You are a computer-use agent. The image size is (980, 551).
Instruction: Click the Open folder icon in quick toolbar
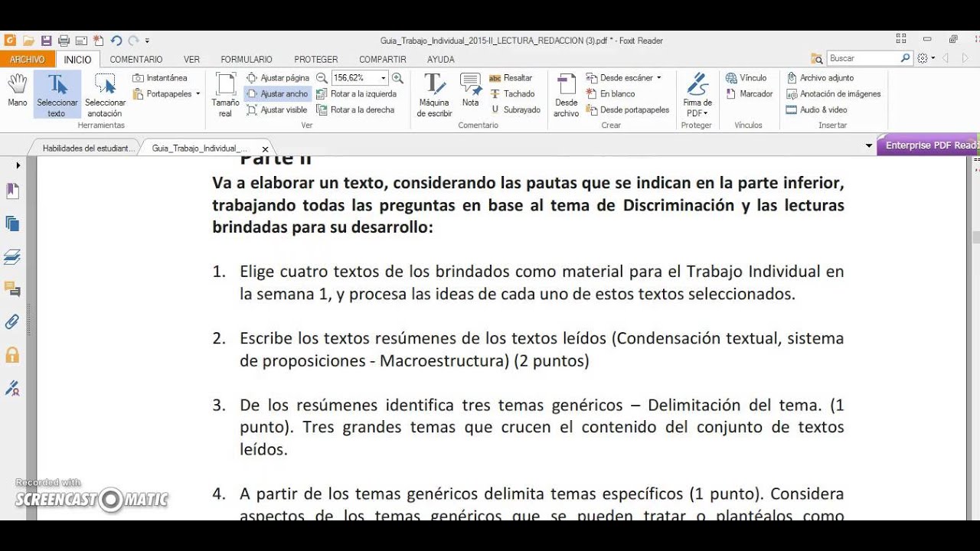click(x=28, y=41)
